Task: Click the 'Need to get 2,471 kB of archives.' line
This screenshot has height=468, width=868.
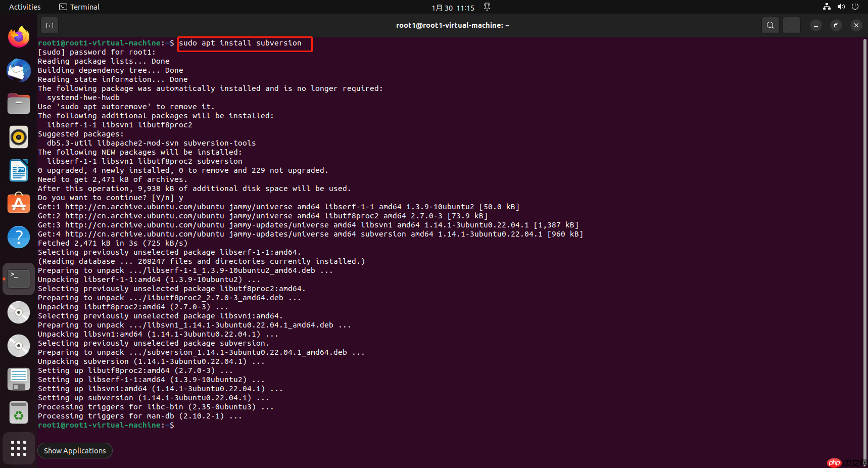Action: tap(113, 180)
